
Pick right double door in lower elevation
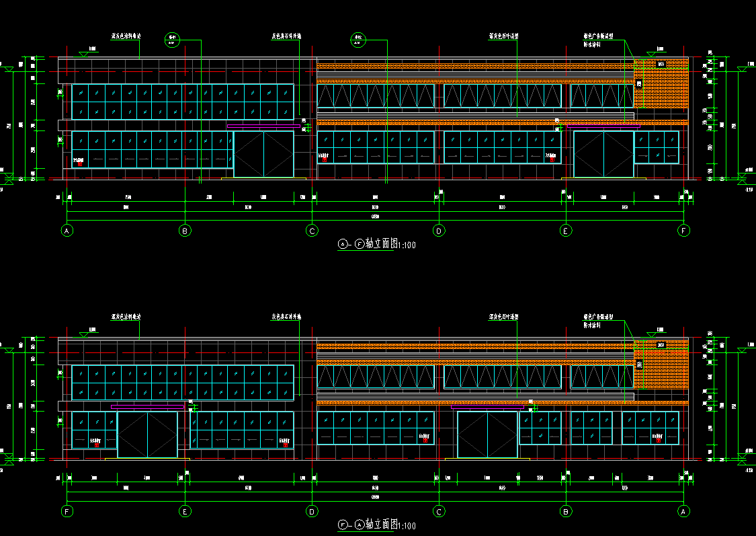click(487, 435)
